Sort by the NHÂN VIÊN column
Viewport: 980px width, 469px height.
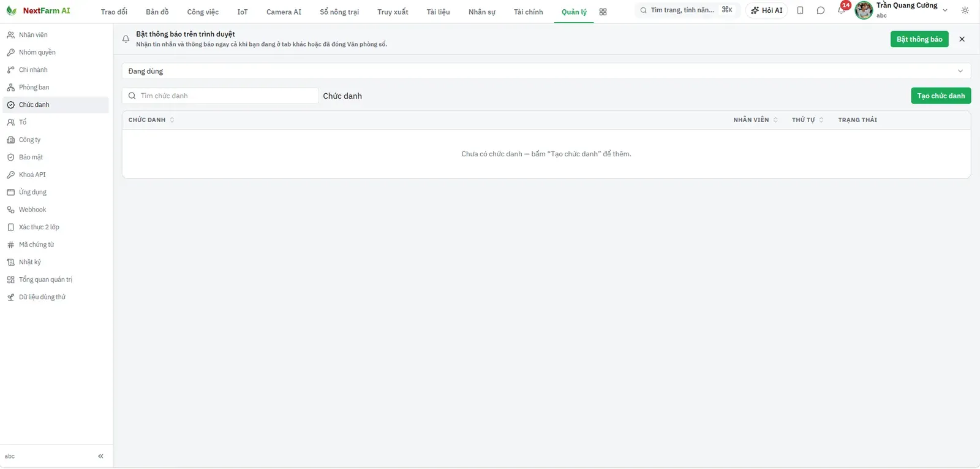pyautogui.click(x=756, y=120)
